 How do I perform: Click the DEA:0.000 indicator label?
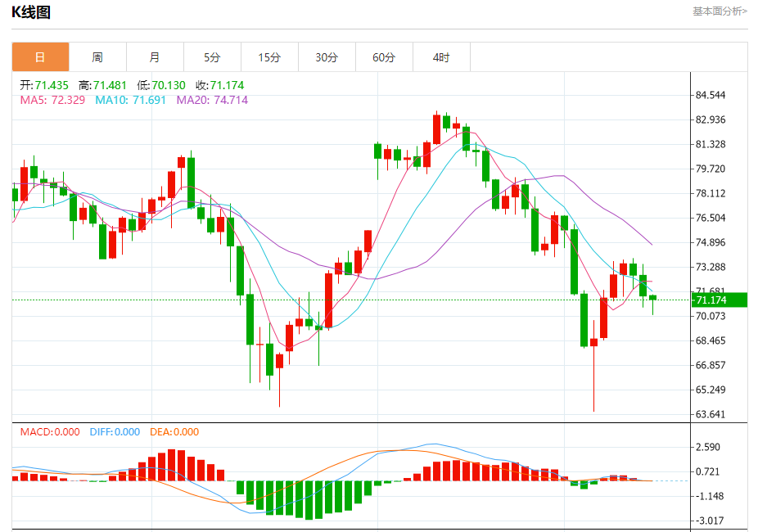174,432
